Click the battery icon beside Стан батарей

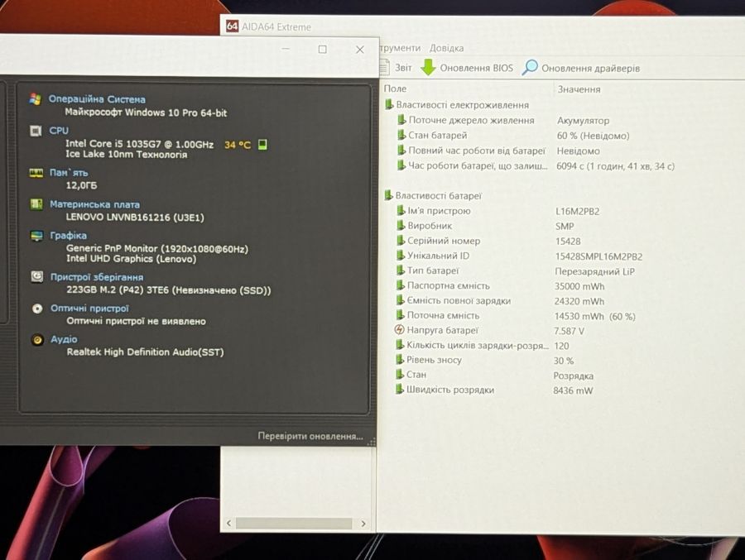coord(401,135)
